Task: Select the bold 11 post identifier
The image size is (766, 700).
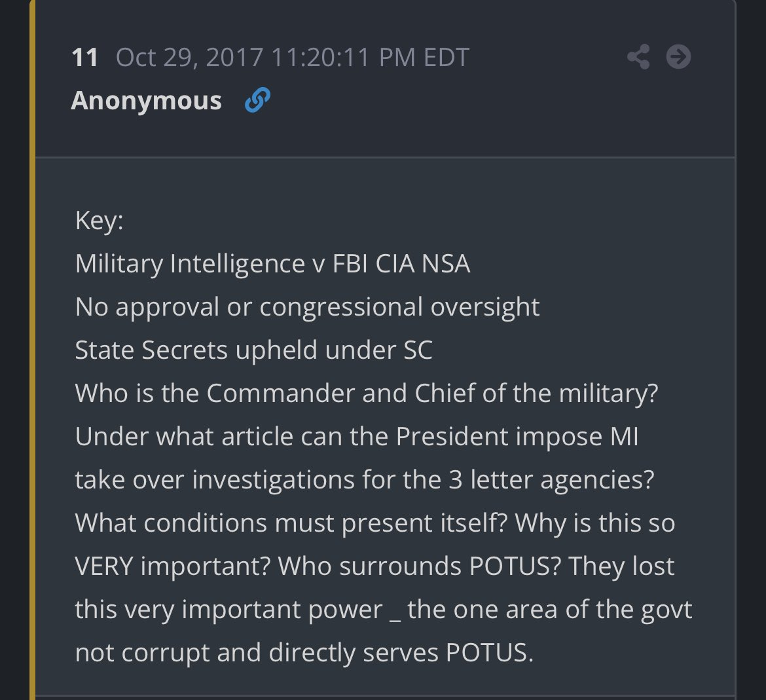Action: [x=84, y=56]
